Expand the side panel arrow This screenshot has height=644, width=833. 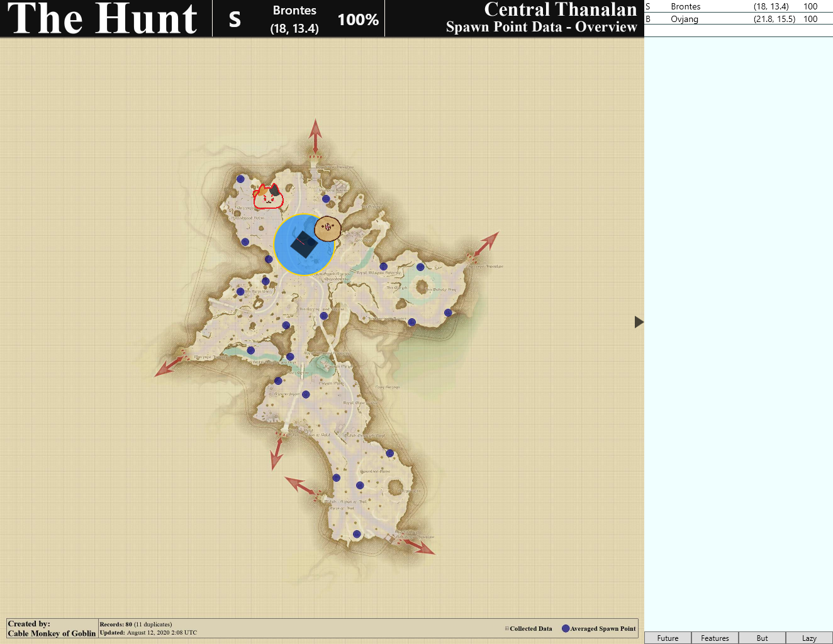pos(639,322)
